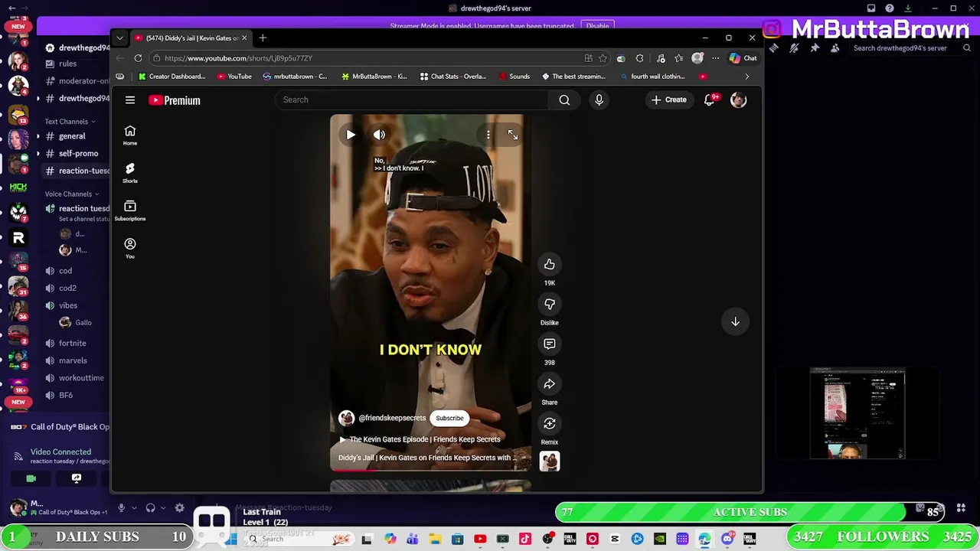Open Discord user settings gear
This screenshot has width=980, height=551.
pyautogui.click(x=179, y=507)
